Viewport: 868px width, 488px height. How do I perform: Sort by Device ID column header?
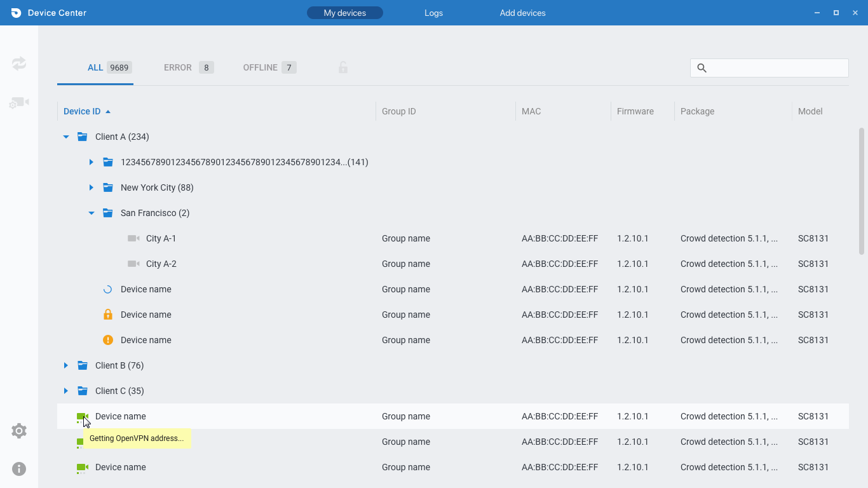point(82,111)
